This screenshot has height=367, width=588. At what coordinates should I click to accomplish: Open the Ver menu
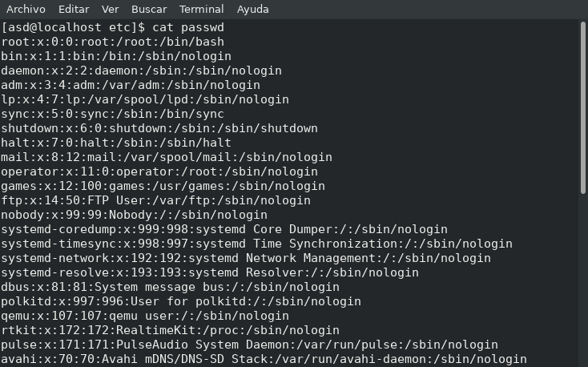(x=110, y=10)
